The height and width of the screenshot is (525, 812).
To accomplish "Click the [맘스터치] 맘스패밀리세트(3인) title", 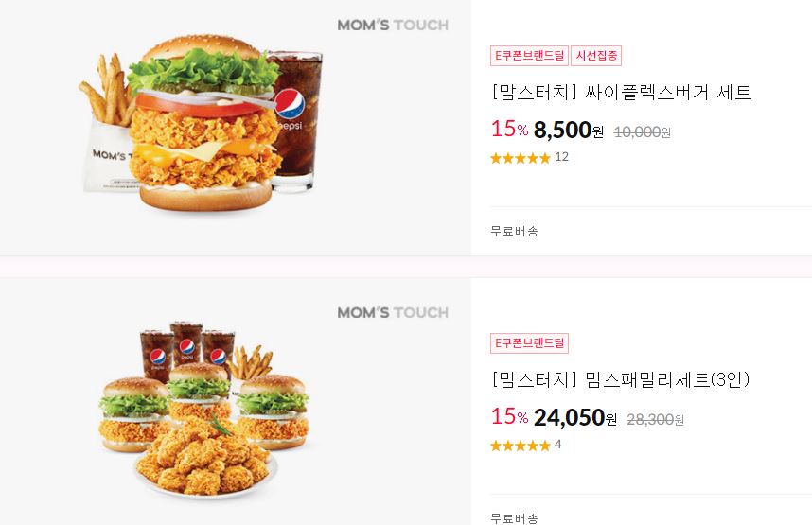I will 620,379.
